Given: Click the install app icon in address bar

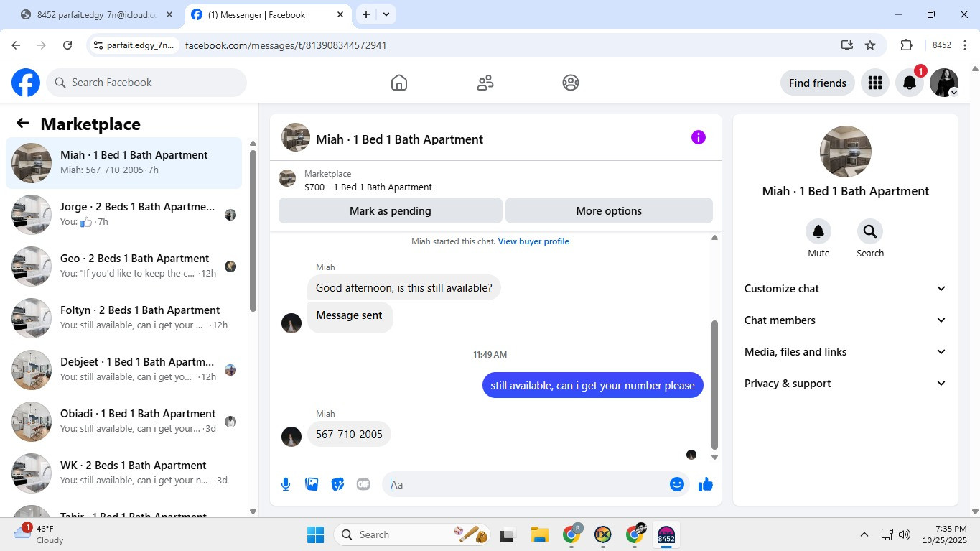Looking at the screenshot, I should tap(847, 45).
